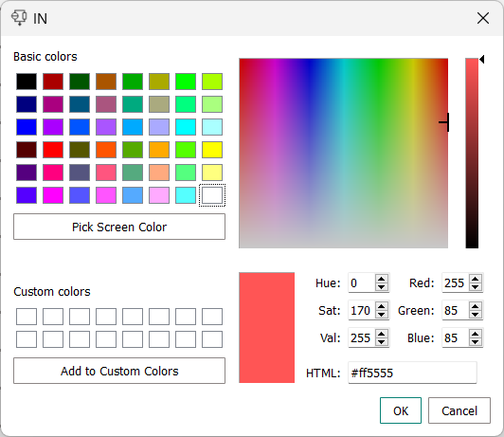Select the pure red basic color swatch

53,150
